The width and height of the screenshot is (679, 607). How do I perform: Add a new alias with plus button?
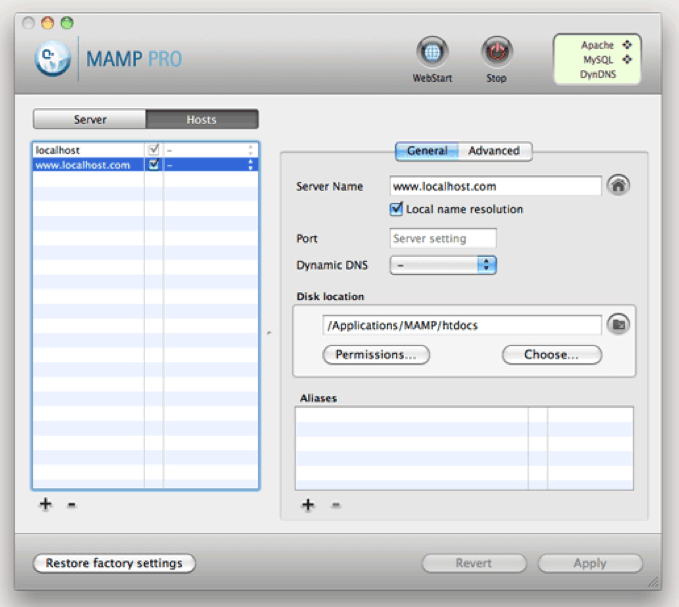(x=308, y=505)
